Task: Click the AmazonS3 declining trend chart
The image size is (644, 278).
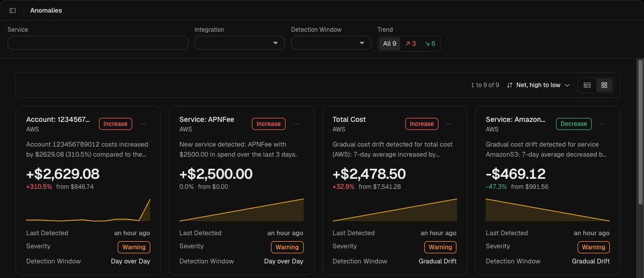Action: tap(547, 210)
